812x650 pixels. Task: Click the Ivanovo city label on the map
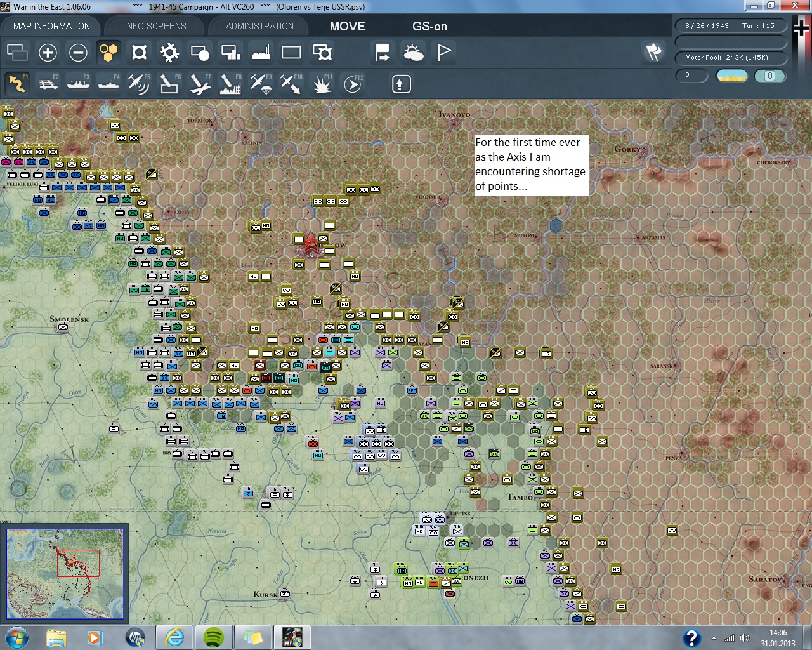pyautogui.click(x=454, y=114)
